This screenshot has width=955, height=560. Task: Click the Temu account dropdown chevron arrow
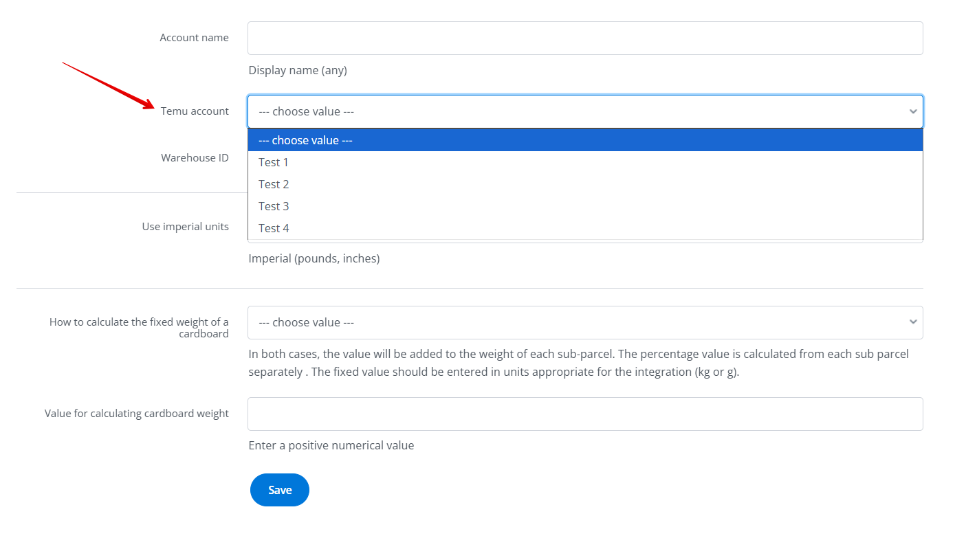[912, 111]
